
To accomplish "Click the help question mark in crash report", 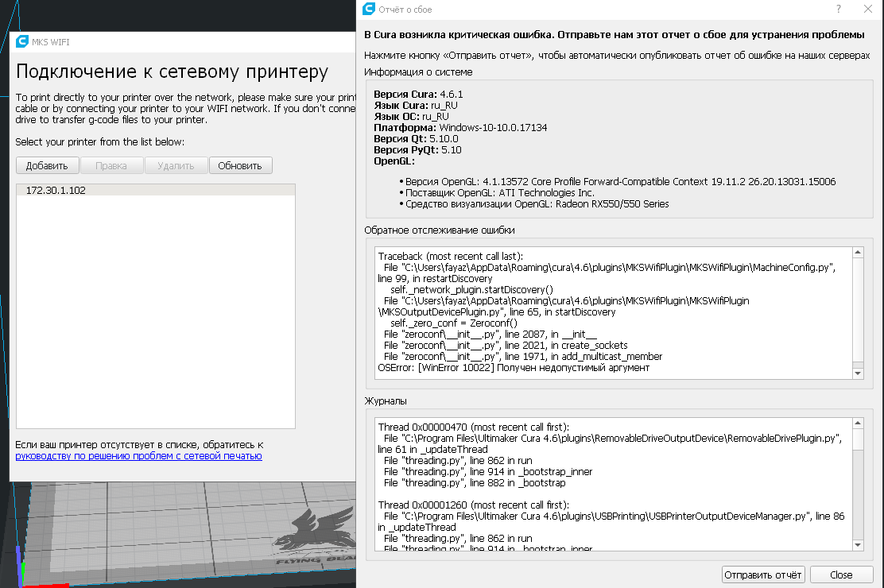I will (839, 9).
